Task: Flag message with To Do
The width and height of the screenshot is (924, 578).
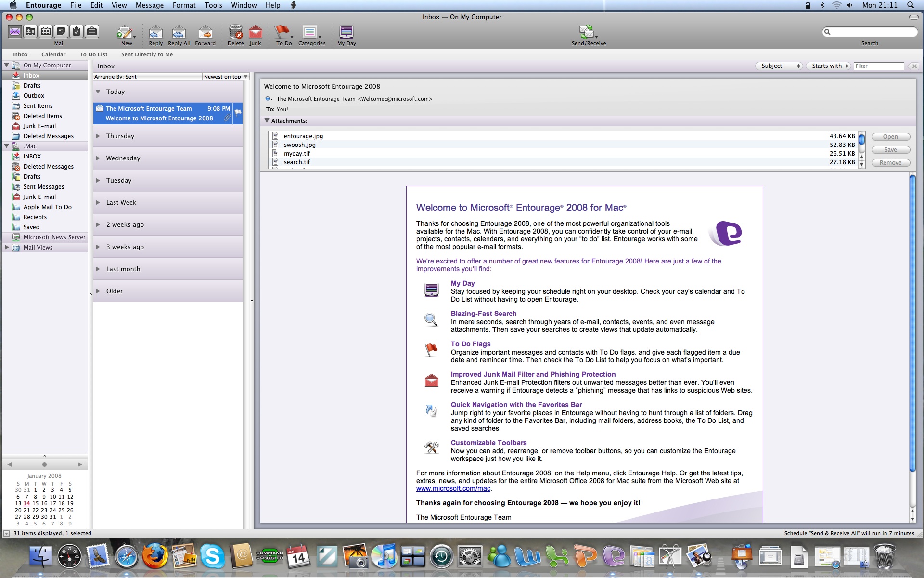Action: click(284, 36)
